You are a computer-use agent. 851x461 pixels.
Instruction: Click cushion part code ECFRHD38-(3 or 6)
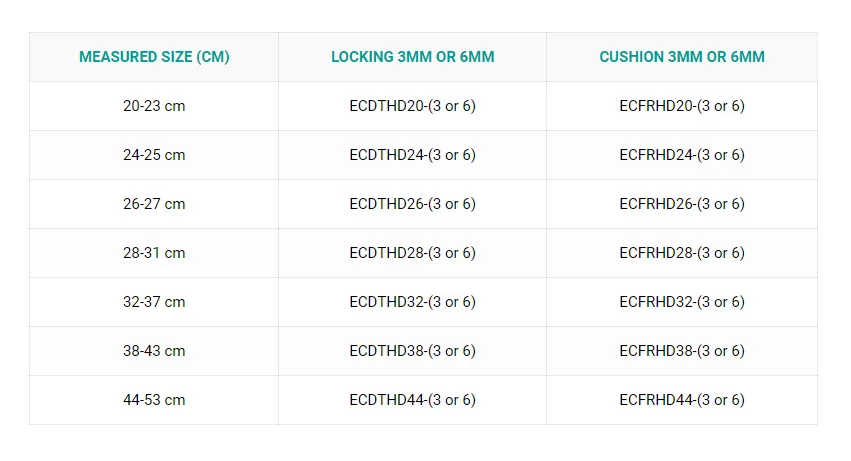coord(682,351)
